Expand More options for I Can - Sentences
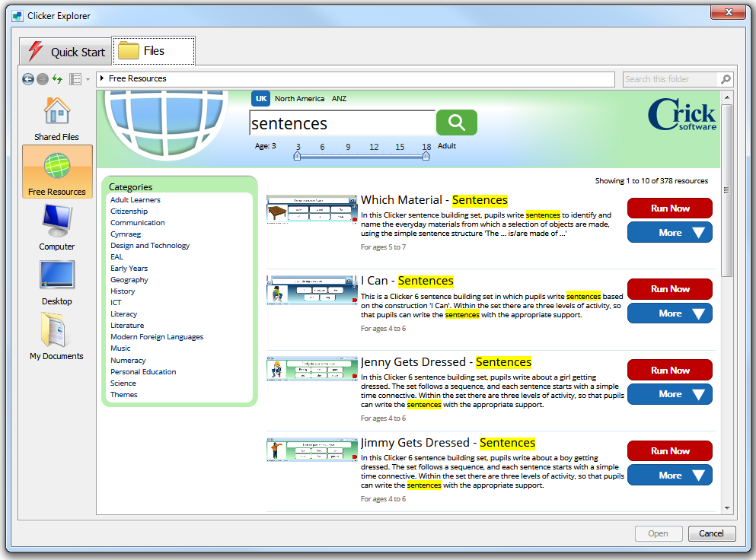Viewport: 756px width, 560px height. 669,313
